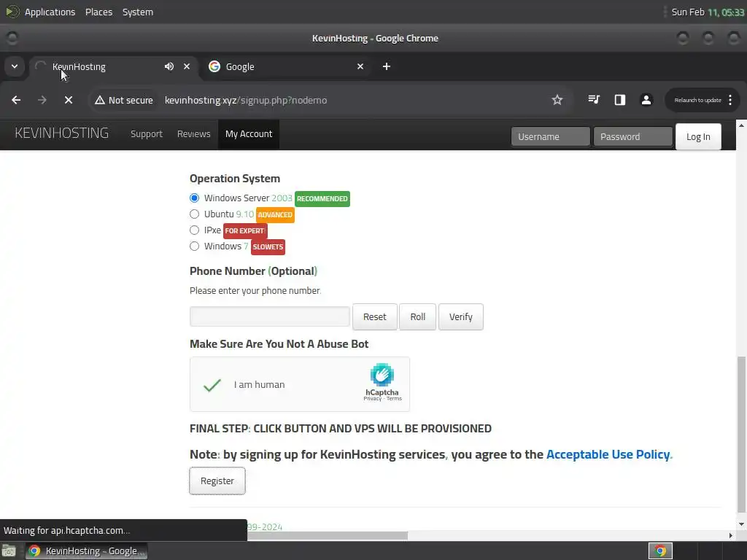Click the horizontal scrollbar right arrow
This screenshot has width=747, height=560.
point(731,536)
